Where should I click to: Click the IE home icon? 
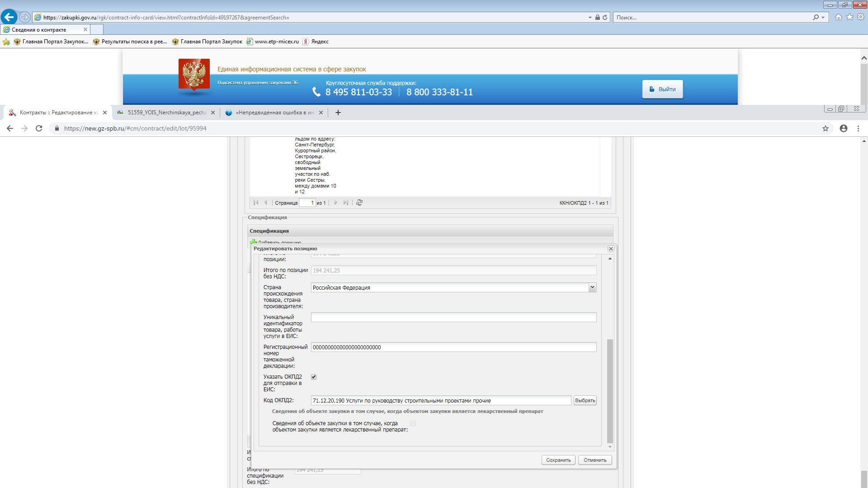coord(839,17)
